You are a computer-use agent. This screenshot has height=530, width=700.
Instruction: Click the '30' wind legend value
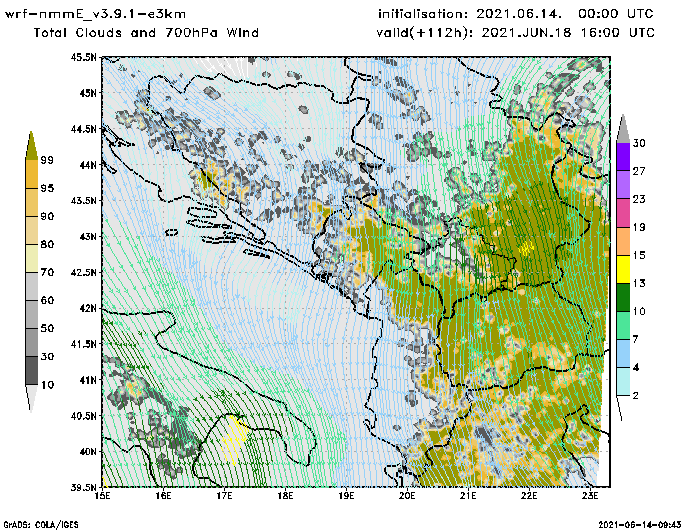[639, 143]
